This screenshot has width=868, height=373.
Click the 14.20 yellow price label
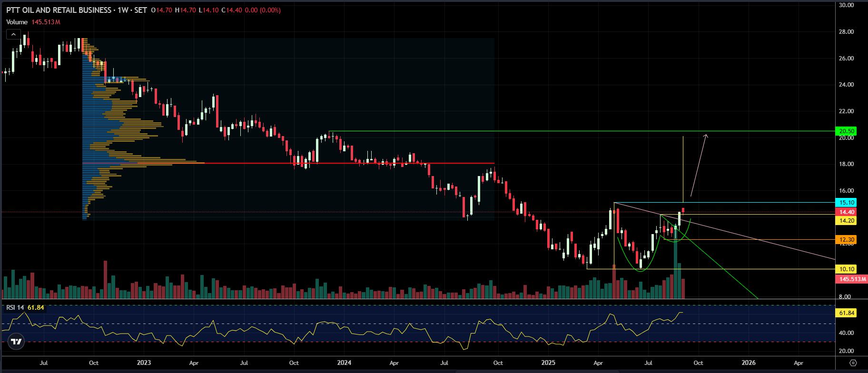[847, 221]
